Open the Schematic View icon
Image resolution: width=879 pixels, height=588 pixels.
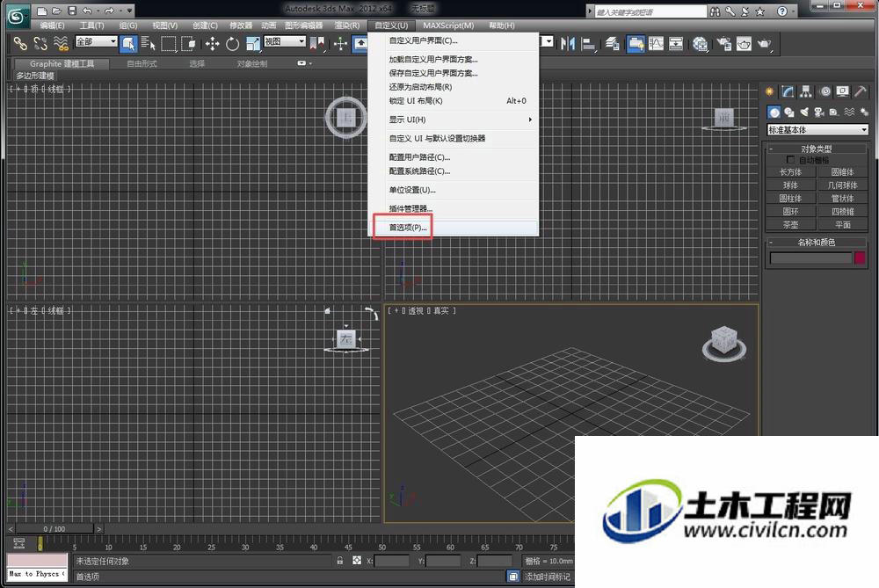(676, 44)
